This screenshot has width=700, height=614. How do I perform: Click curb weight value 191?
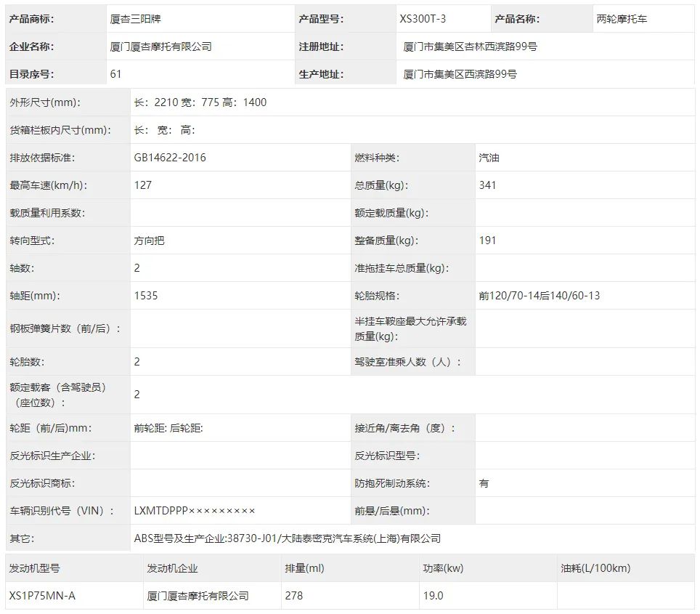point(487,241)
